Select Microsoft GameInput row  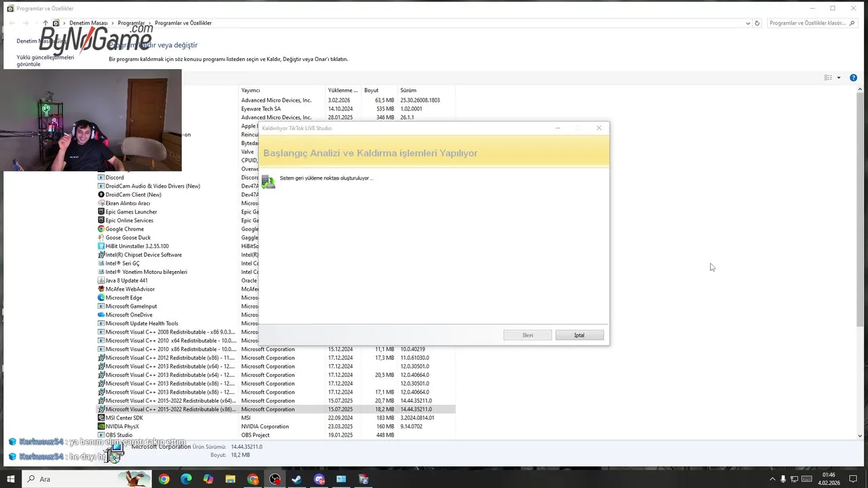[276, 306]
